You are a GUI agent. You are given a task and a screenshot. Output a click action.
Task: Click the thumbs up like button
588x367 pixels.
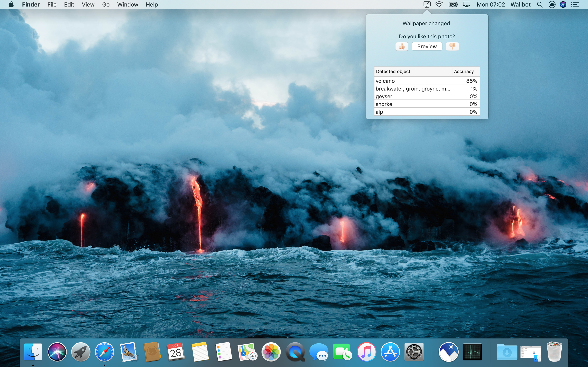(x=402, y=46)
